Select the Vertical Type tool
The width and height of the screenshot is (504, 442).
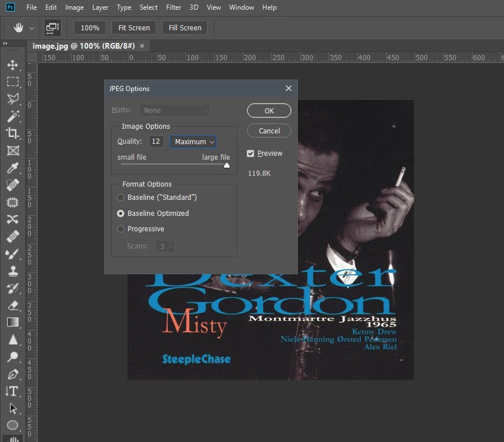[x=13, y=391]
